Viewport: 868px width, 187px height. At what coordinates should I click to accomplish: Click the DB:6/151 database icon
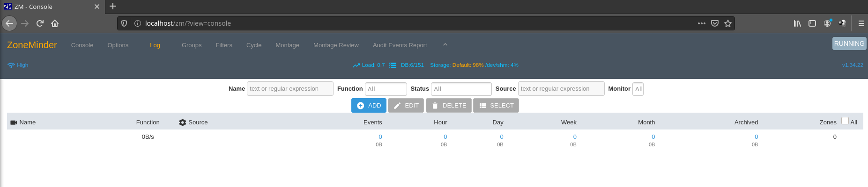[393, 65]
